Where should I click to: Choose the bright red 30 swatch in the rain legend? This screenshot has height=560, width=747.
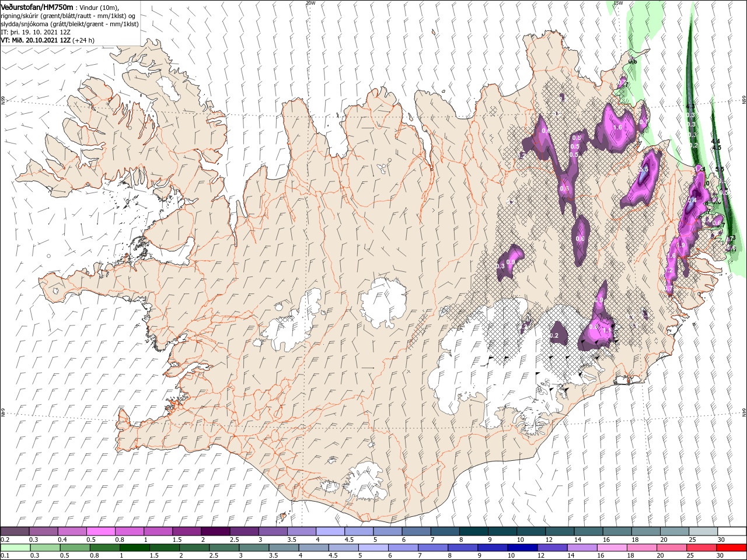coord(731,548)
